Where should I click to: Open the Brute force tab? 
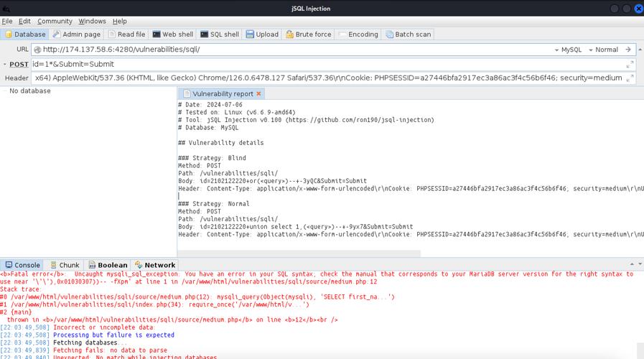(309, 34)
